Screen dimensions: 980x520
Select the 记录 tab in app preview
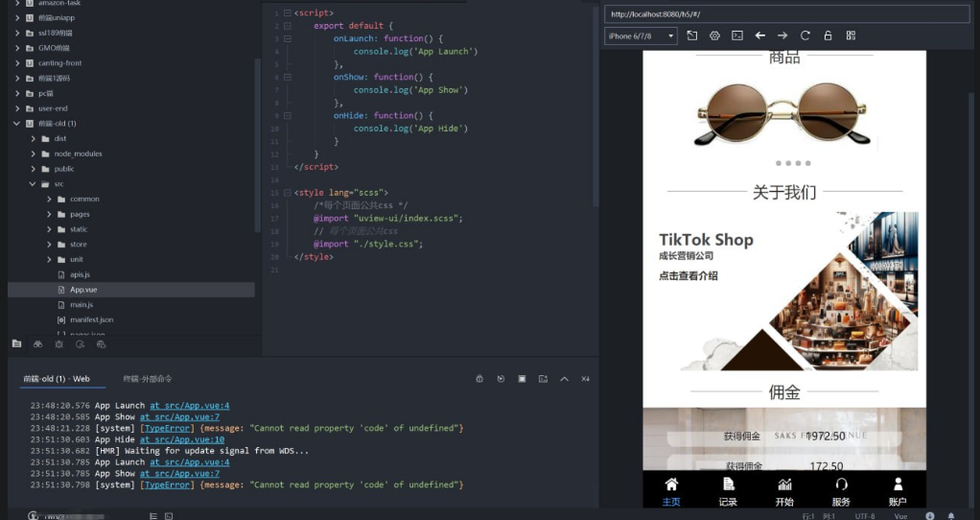click(728, 491)
